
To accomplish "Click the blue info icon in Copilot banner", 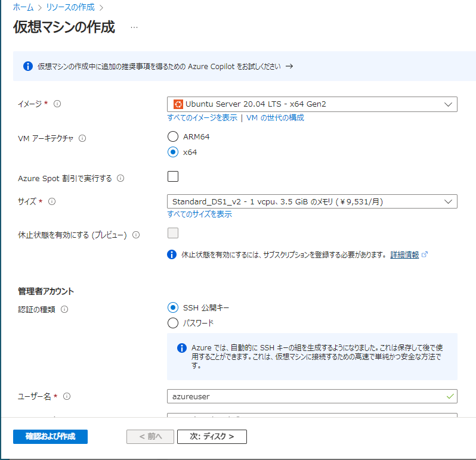I will [28, 66].
